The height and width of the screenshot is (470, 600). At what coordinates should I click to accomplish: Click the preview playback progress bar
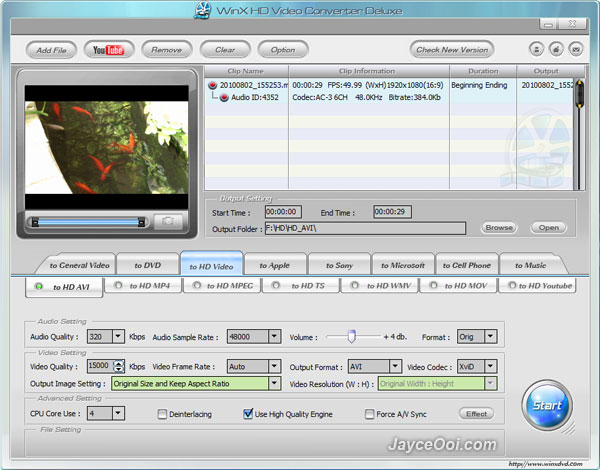tap(88, 222)
